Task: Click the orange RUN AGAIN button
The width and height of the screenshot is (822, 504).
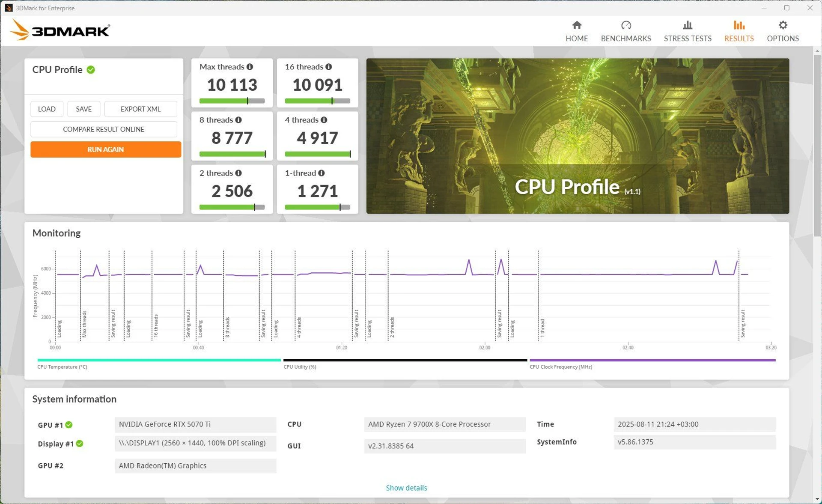Action: pos(106,149)
